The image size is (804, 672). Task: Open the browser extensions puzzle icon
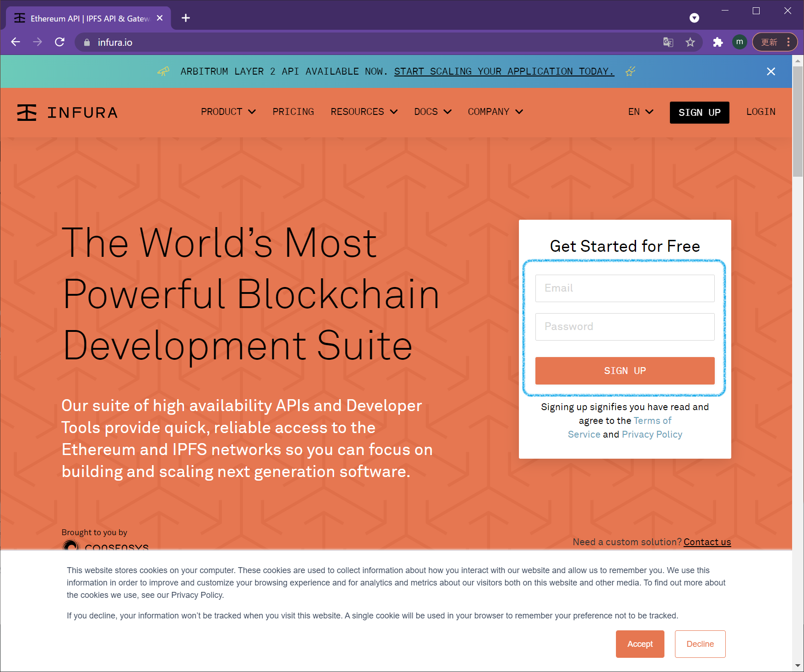pyautogui.click(x=718, y=42)
